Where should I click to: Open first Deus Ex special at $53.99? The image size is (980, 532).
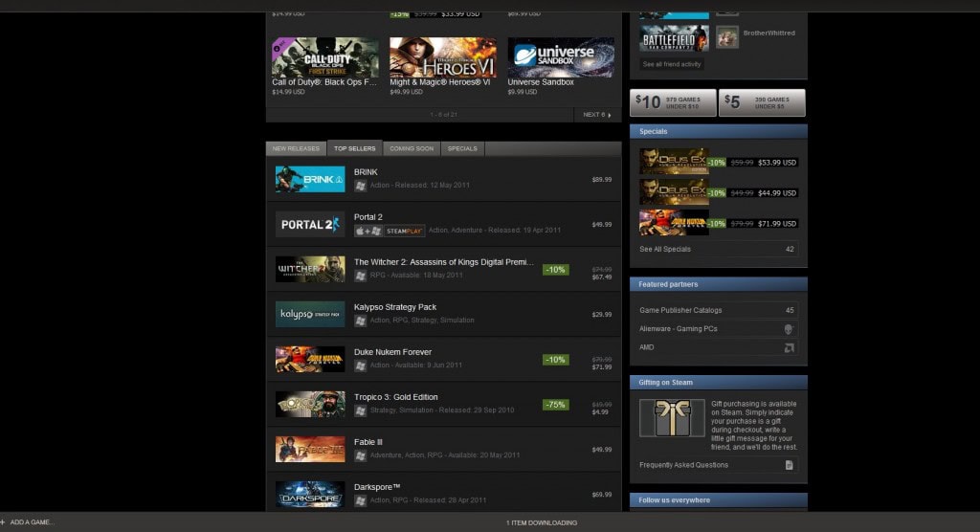pyautogui.click(x=674, y=162)
